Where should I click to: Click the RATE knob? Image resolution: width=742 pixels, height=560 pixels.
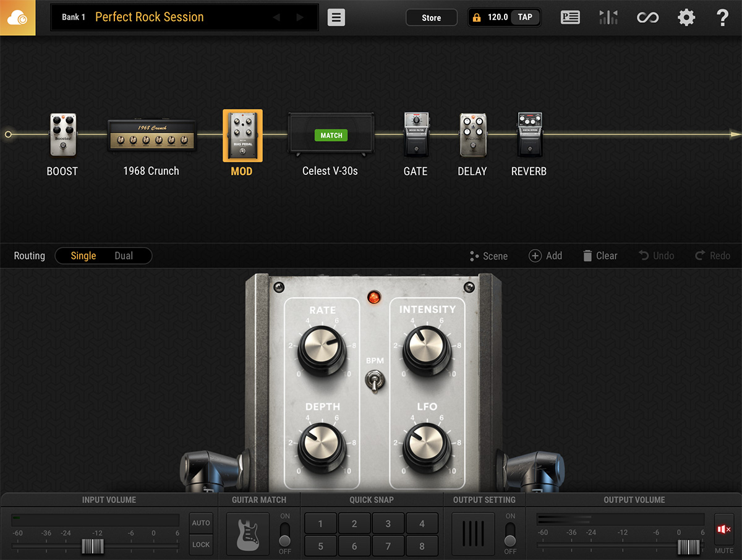pos(322,350)
